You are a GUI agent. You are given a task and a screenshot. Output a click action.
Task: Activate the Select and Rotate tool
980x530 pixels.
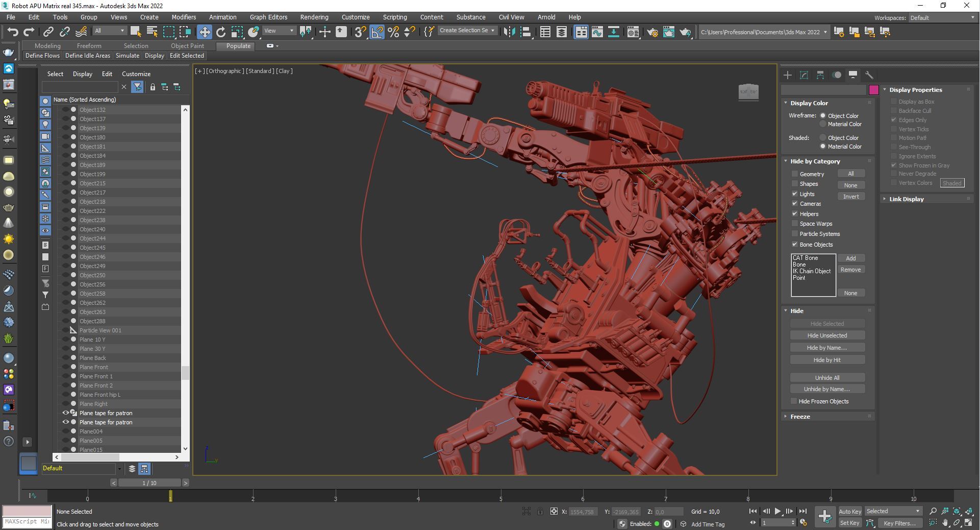point(220,32)
